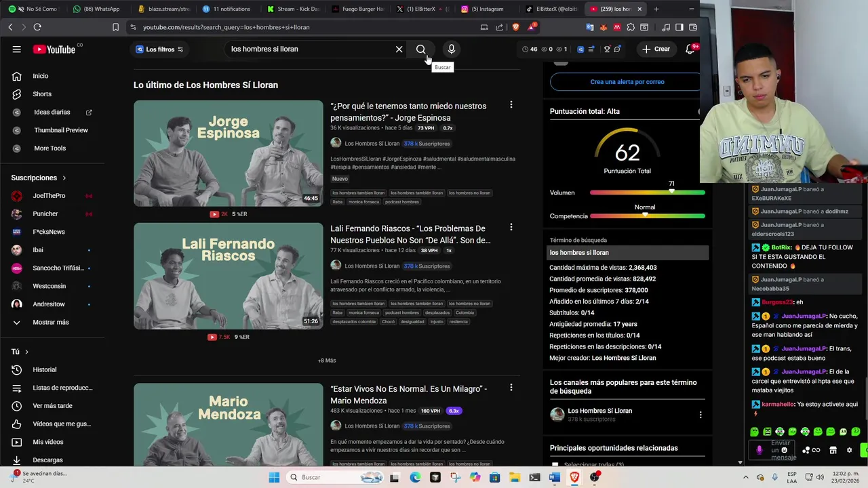This screenshot has width=868, height=488.
Task: Open the MetaMask fox extension
Action: [x=604, y=27]
